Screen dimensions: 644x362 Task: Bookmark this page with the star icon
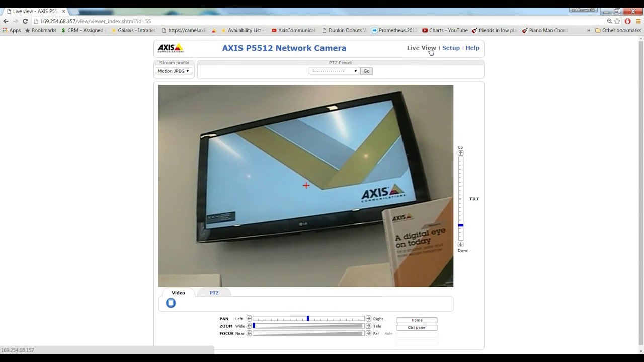[617, 21]
